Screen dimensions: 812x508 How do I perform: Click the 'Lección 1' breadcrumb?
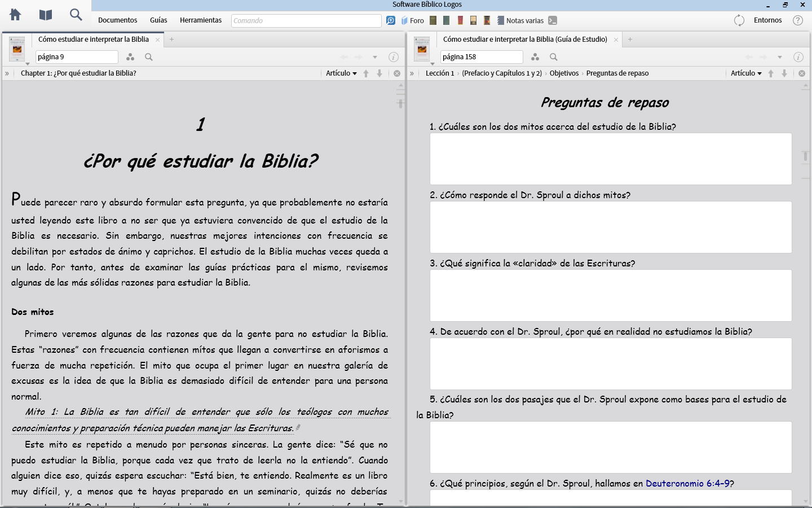(x=440, y=73)
